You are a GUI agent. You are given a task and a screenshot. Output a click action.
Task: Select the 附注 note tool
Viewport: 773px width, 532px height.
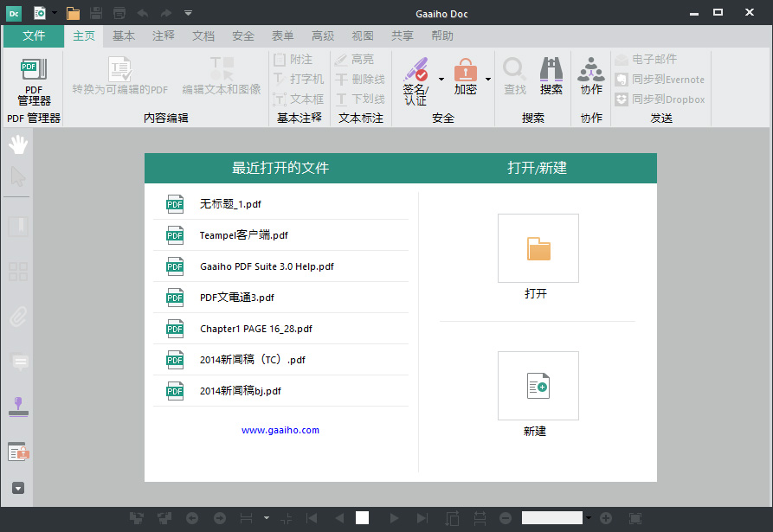293,60
